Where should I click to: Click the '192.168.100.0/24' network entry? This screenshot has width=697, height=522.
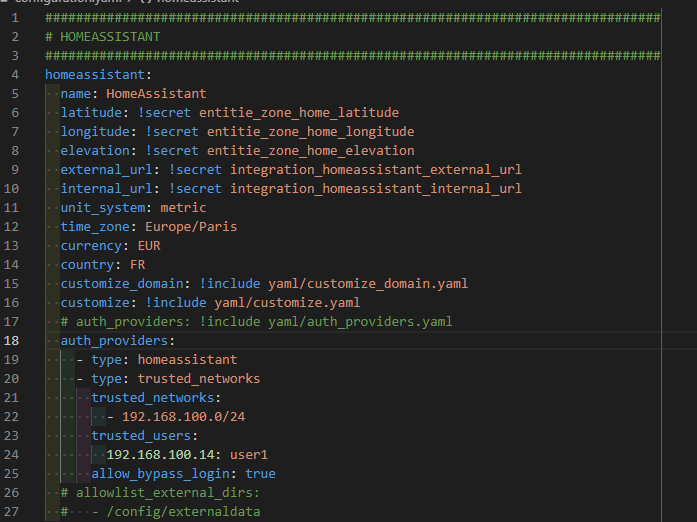183,417
